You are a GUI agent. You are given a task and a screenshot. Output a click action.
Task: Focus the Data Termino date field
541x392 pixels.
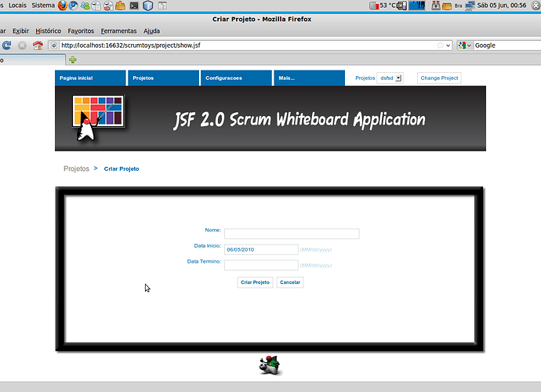pos(261,265)
